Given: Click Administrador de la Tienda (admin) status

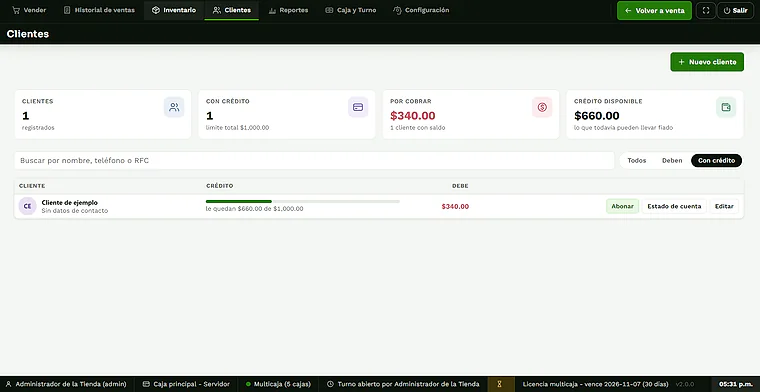Looking at the screenshot, I should tap(66, 384).
